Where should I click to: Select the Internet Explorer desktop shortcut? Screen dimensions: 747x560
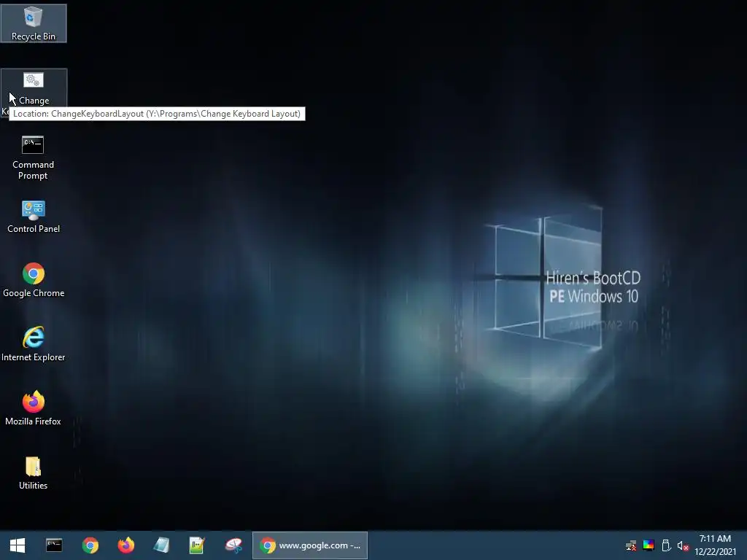[34, 344]
